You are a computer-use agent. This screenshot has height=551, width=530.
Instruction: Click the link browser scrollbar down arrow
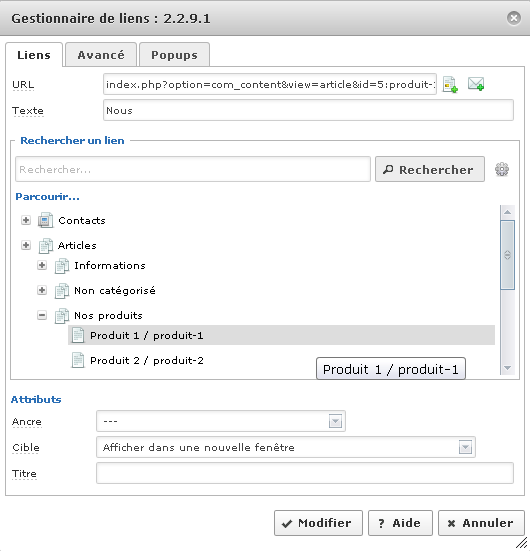(507, 368)
